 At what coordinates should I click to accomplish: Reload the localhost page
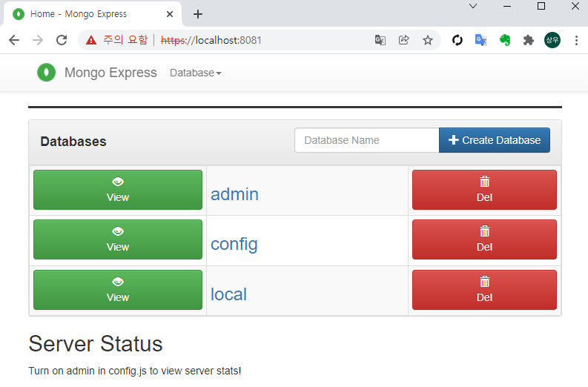(x=62, y=40)
